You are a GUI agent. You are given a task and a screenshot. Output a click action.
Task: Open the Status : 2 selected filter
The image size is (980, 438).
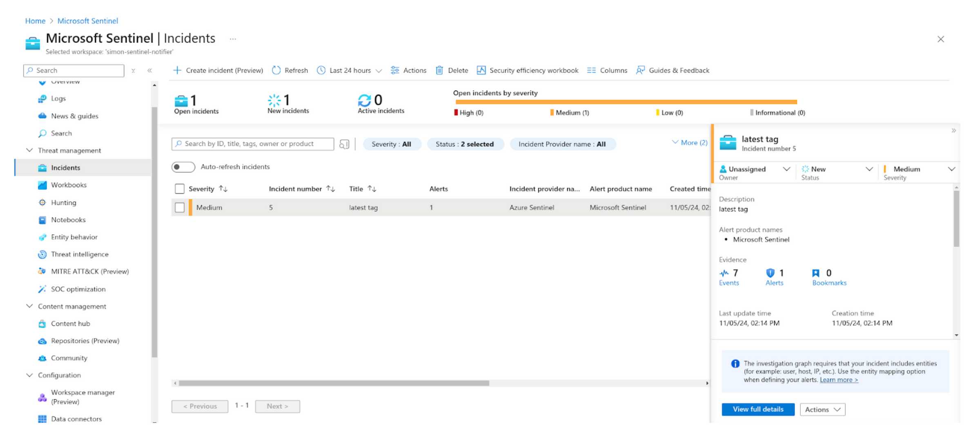(465, 144)
